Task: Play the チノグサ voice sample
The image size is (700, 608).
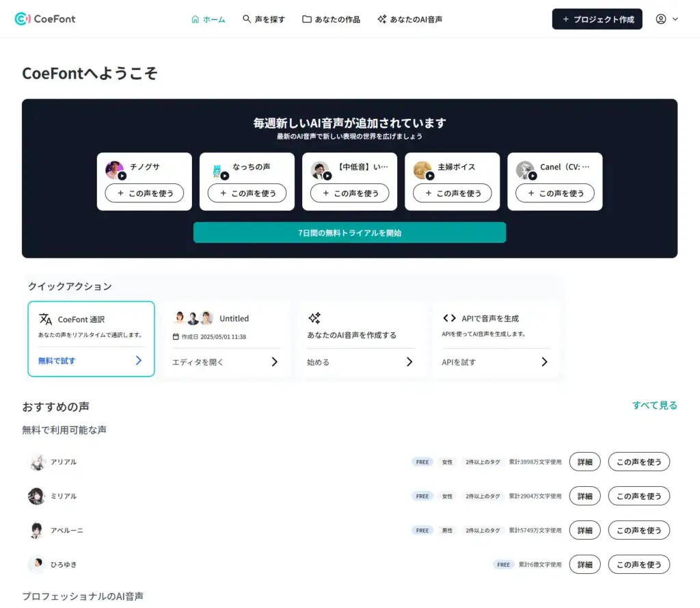Action: pyautogui.click(x=122, y=176)
